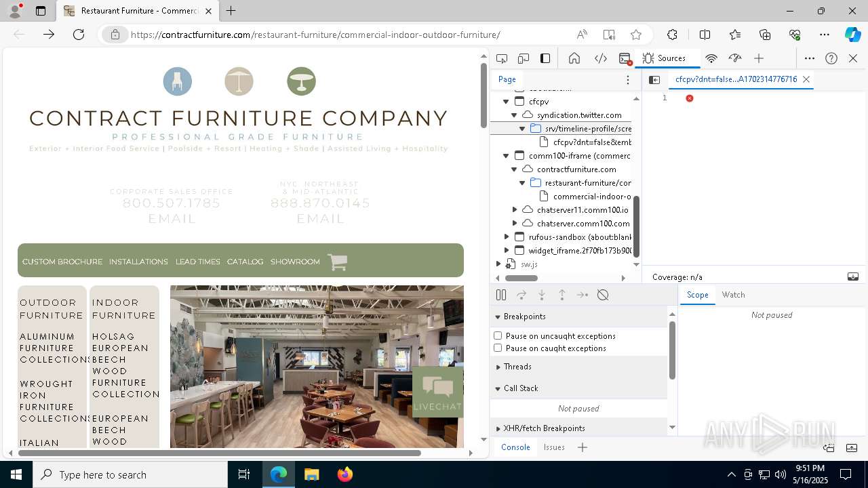The width and height of the screenshot is (868, 488).
Task: Expand chatserver11.comm100.io node
Action: [514, 210]
